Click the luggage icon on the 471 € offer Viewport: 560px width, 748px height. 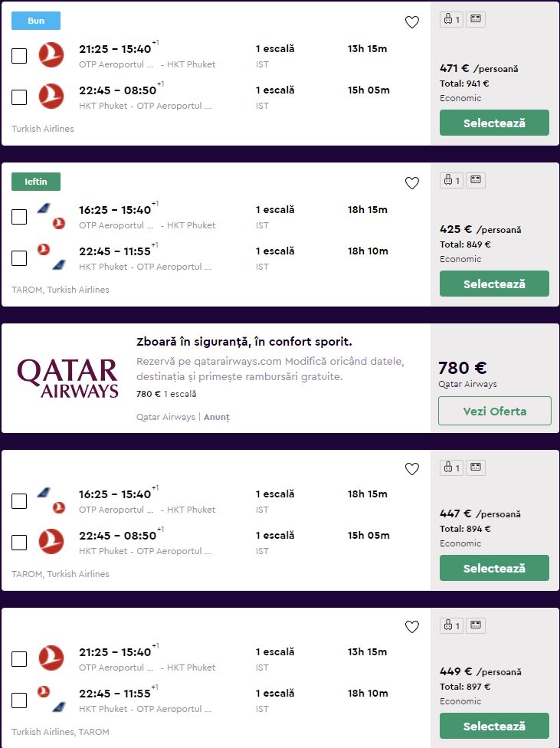click(x=451, y=20)
